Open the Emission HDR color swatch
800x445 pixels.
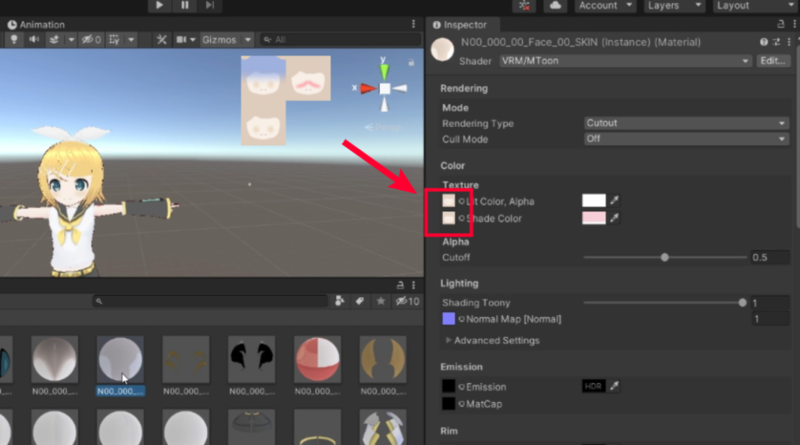(593, 386)
